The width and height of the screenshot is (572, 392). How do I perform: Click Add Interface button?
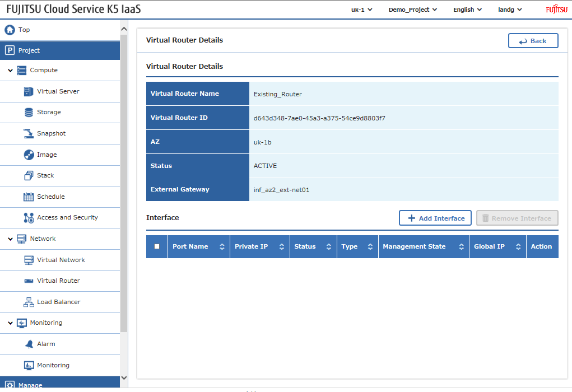(x=435, y=218)
